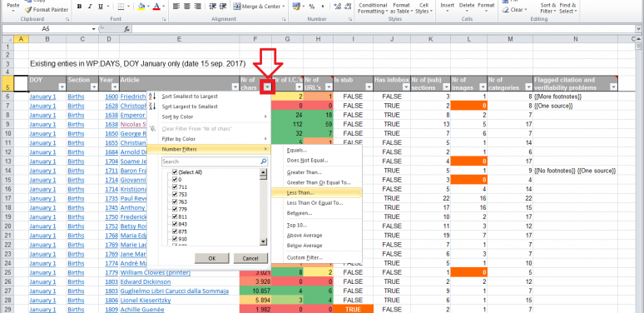This screenshot has width=644, height=313.
Task: Click Cancel in the filter menu
Action: 250,258
